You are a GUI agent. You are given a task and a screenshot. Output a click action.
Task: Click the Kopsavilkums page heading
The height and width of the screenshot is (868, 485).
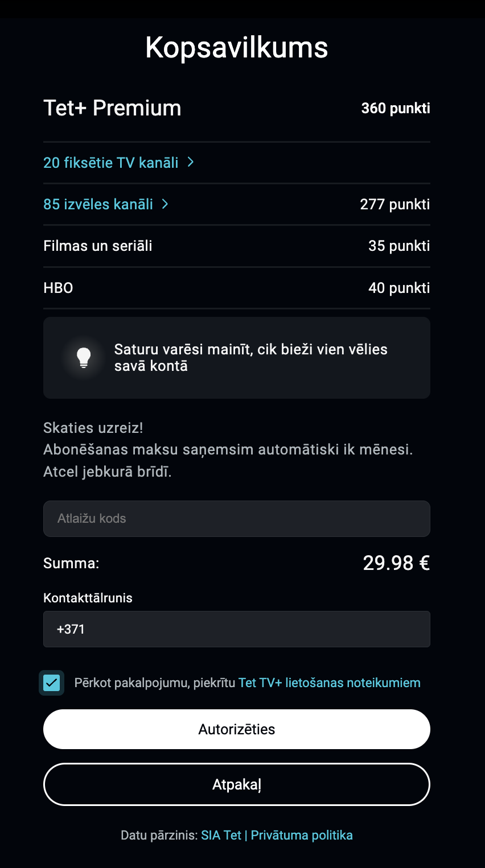[237, 47]
